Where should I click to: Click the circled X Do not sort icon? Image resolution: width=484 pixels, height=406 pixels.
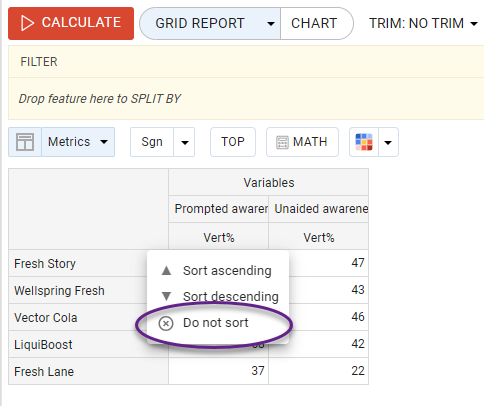click(x=166, y=323)
